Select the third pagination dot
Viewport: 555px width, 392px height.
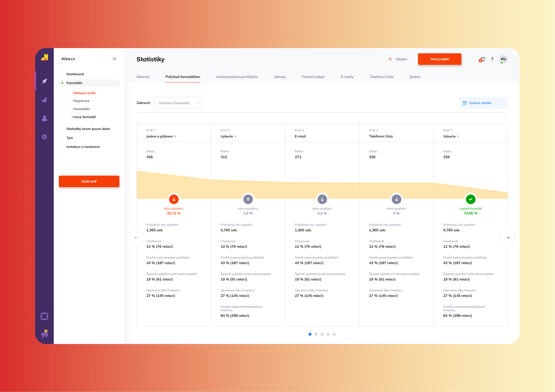click(x=322, y=334)
